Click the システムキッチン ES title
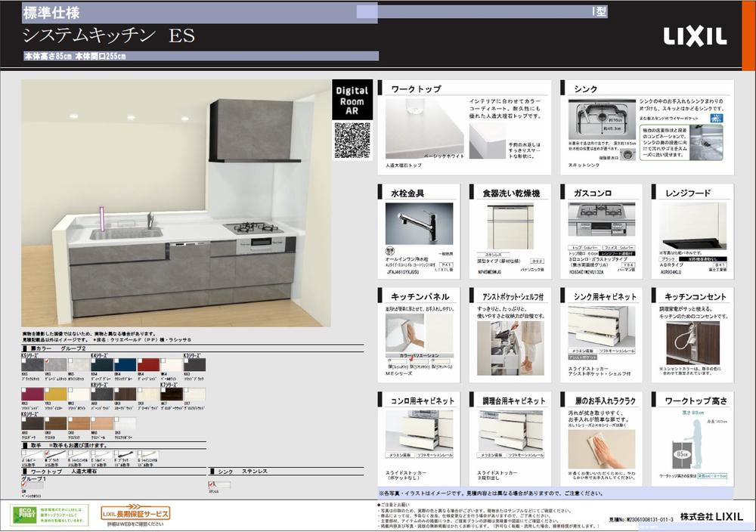Image resolution: width=756 pixels, height=532 pixels. pos(109,36)
